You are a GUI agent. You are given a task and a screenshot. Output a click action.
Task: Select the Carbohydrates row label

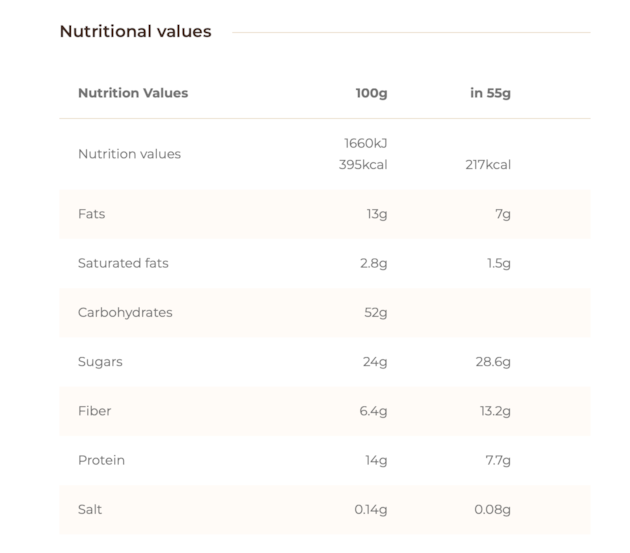[125, 313]
